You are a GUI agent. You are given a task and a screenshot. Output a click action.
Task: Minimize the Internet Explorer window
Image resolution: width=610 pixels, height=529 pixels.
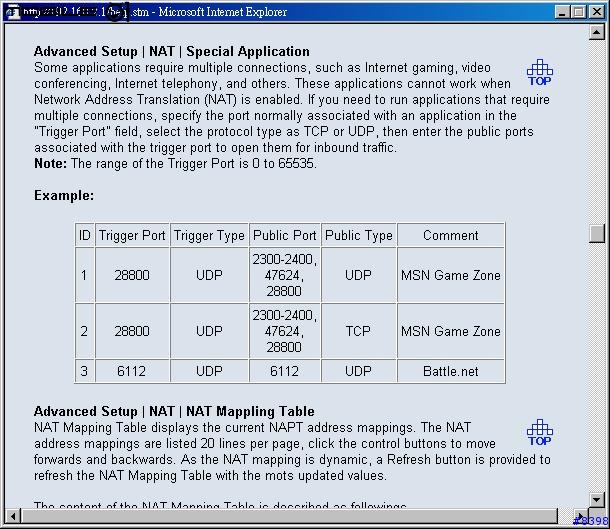point(561,12)
